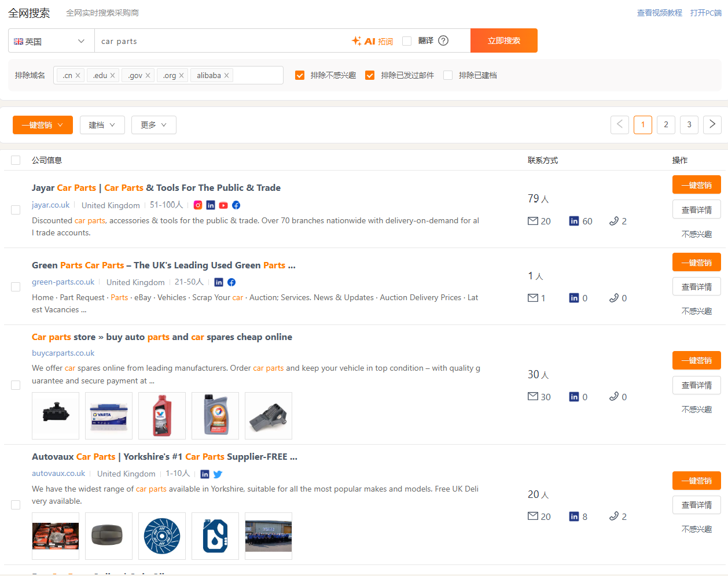This screenshot has height=576, width=728.
Task: Open Jayar's LinkedIn social icon
Action: click(211, 205)
